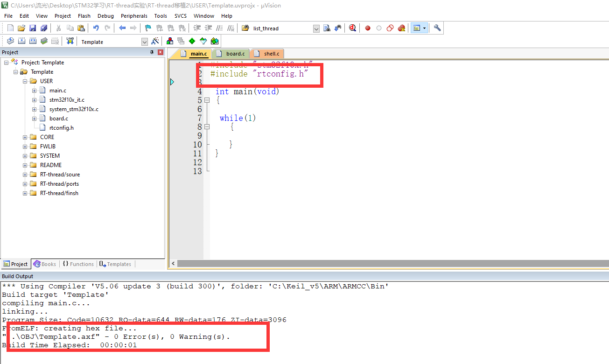Switch to the Templates panel tab
This screenshot has height=364, width=609.
[115, 264]
